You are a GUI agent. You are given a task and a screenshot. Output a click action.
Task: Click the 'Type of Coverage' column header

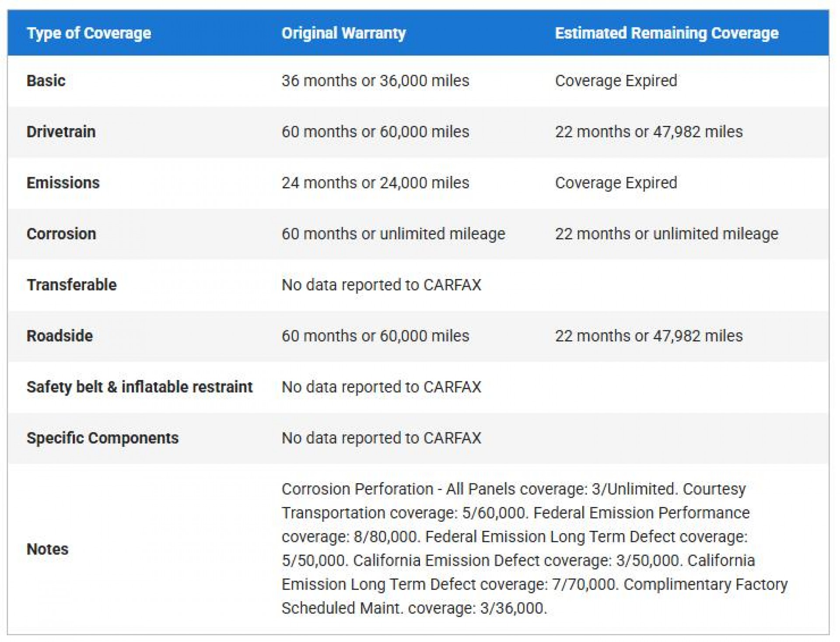point(89,33)
